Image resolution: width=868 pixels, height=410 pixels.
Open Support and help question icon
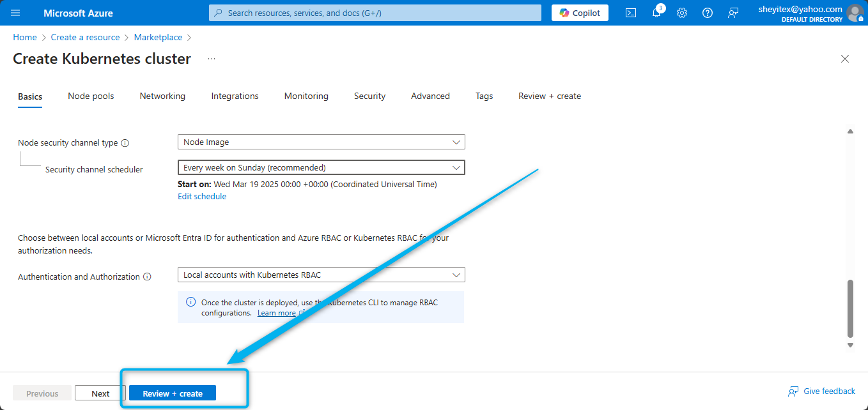pyautogui.click(x=708, y=13)
